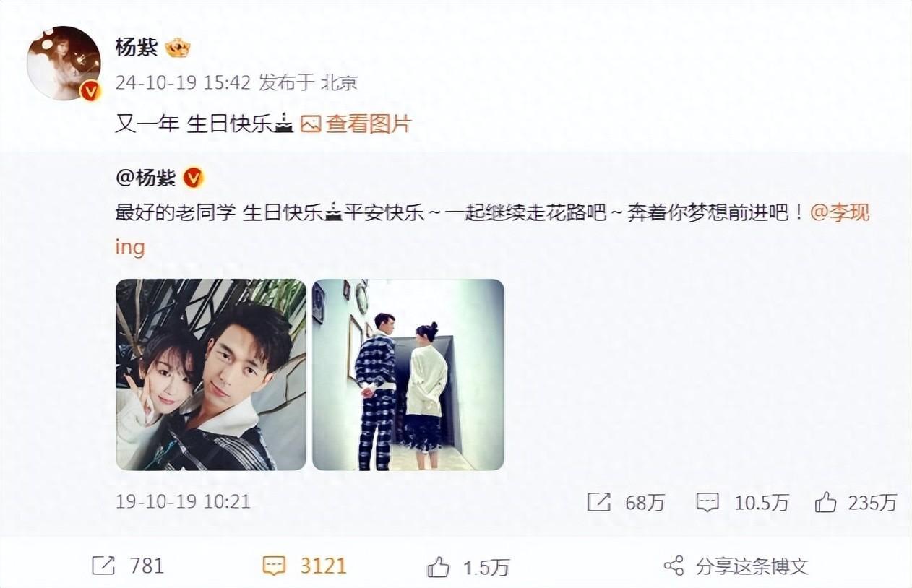912x588 pixels.
Task: Click the orange verified badge on the avatar
Action: tap(90, 91)
